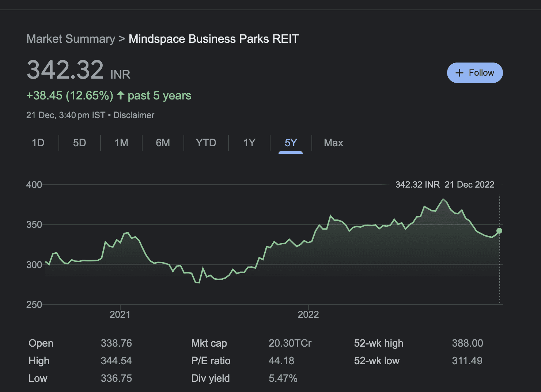The height and width of the screenshot is (392, 541).
Task: Follow the Mindspace Business Parks REIT stock
Action: pos(475,73)
